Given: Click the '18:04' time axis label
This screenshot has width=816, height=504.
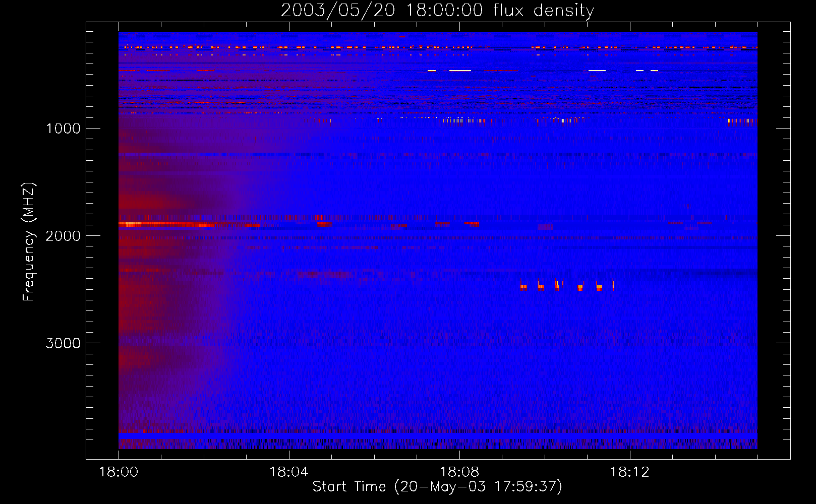Looking at the screenshot, I should tap(289, 472).
